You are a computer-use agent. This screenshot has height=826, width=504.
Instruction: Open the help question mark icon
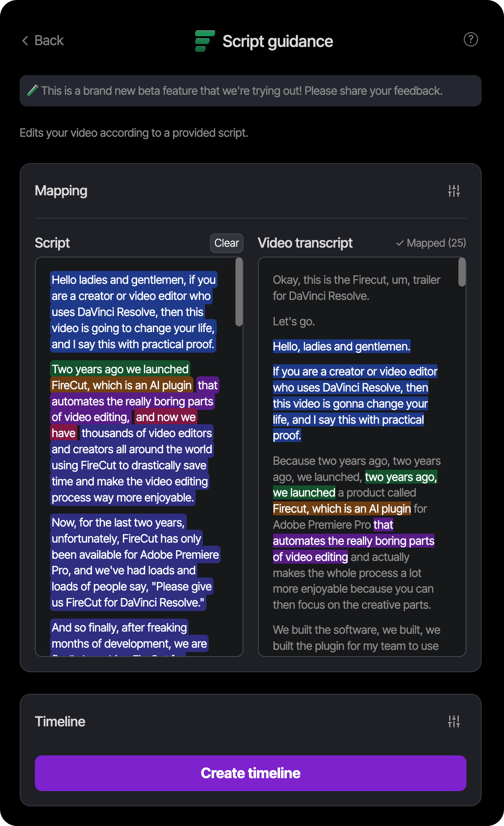470,40
